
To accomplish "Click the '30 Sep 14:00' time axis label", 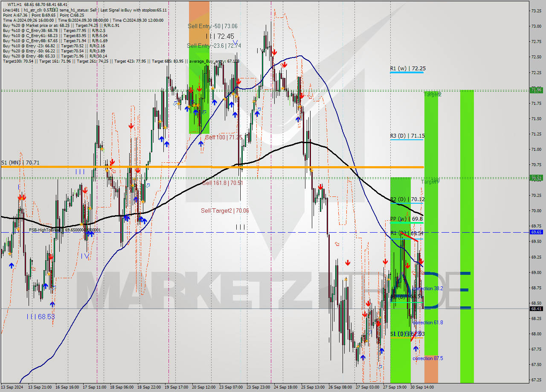I will point(422,387).
